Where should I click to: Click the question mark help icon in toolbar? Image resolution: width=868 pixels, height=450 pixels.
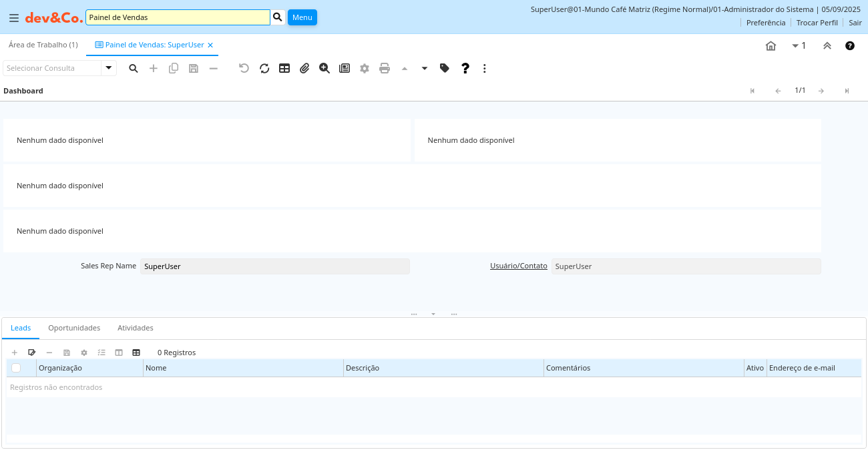465,68
